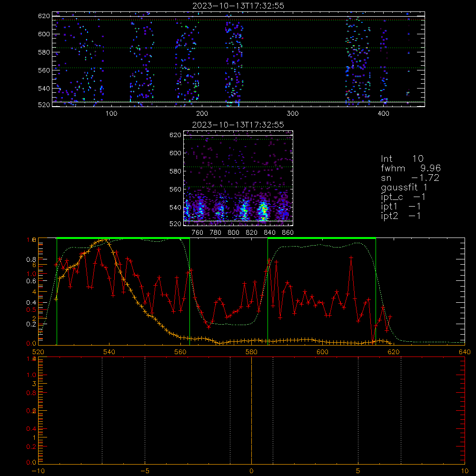476x476 pixels.
Task: Click x-axis label 780 on middle image
Action: click(216, 233)
